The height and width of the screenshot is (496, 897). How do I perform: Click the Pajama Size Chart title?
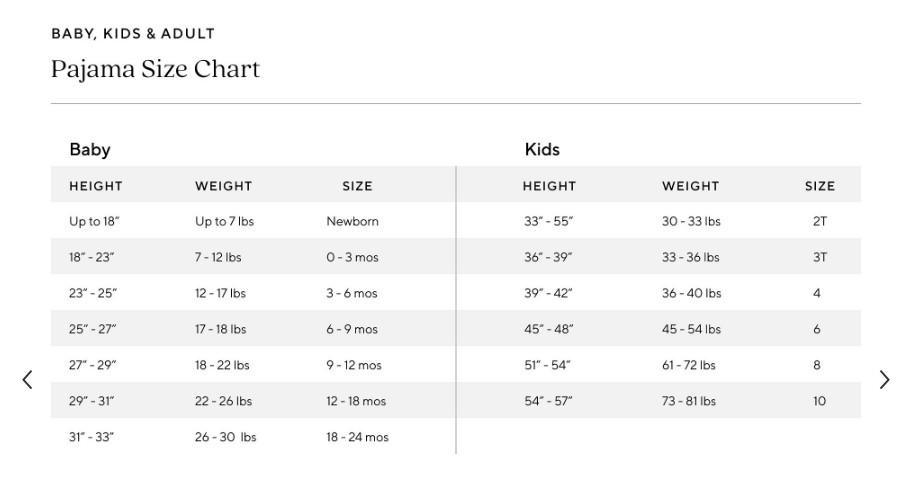[x=156, y=69]
